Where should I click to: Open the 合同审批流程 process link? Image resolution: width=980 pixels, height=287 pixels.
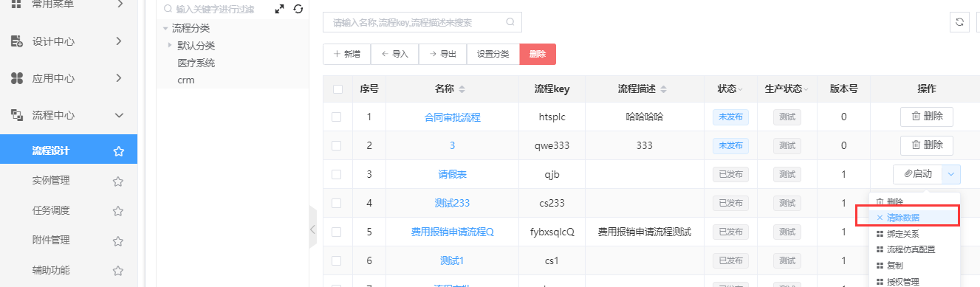pyautogui.click(x=452, y=117)
